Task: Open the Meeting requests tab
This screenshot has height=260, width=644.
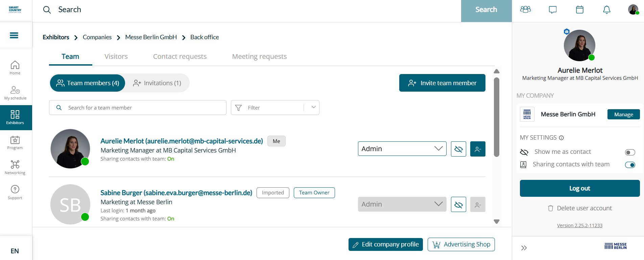Action: pyautogui.click(x=259, y=56)
